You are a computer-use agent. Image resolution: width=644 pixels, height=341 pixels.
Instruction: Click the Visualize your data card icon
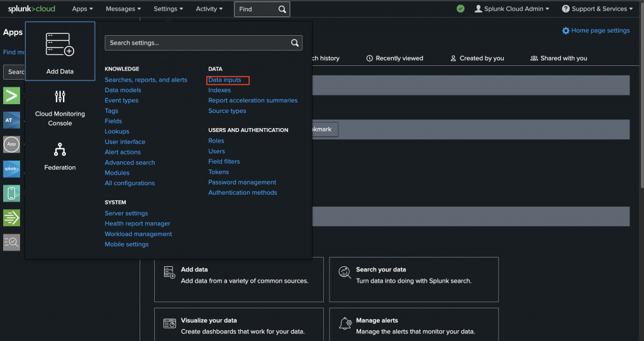pos(169,324)
